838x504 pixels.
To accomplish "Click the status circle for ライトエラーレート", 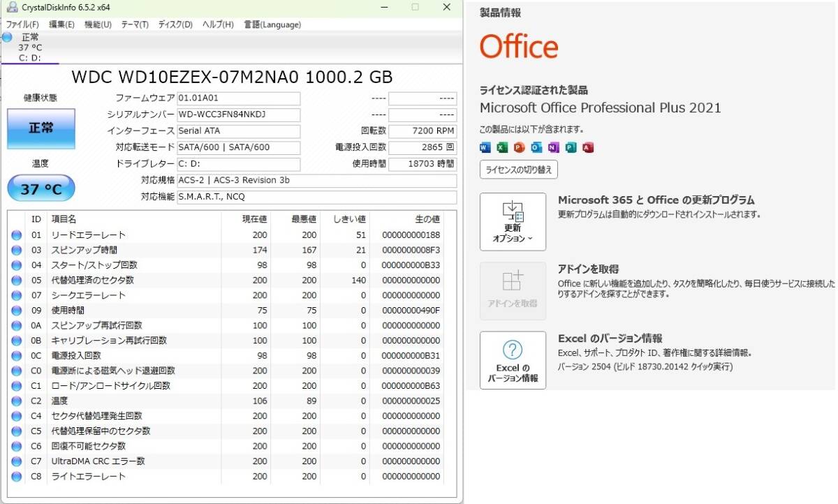I will pos(17,476).
